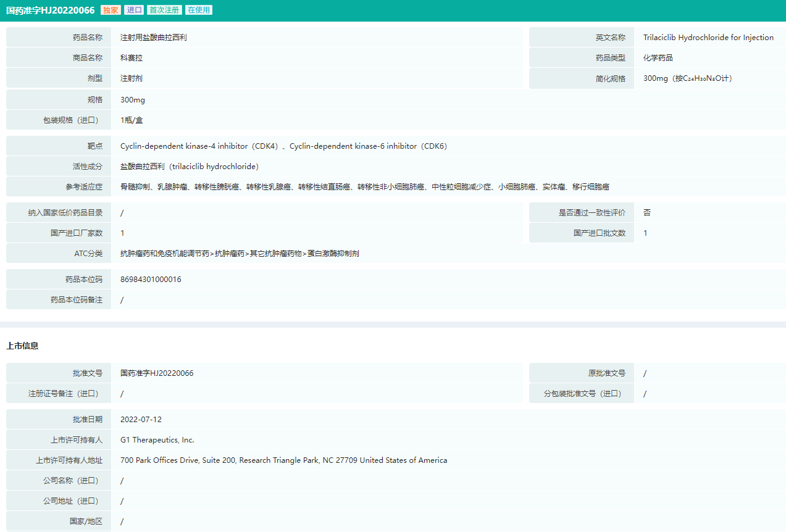This screenshot has width=786, height=532.
Task: Click the 注册证号备注（进口） label
Action: pos(65,394)
